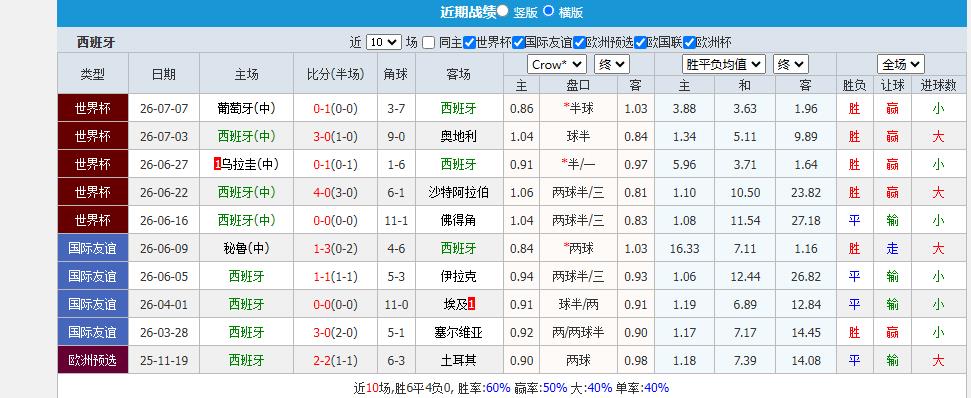Open the Crow* bookmaker dropdown

point(557,64)
